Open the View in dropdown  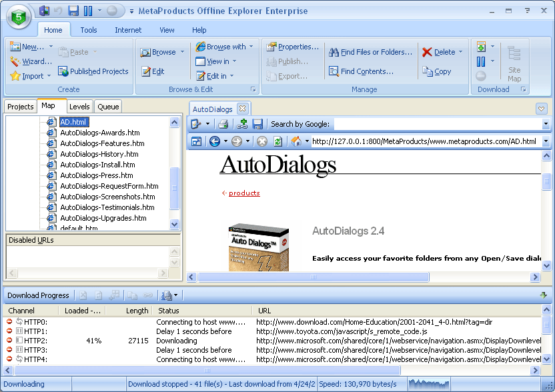pyautogui.click(x=234, y=61)
